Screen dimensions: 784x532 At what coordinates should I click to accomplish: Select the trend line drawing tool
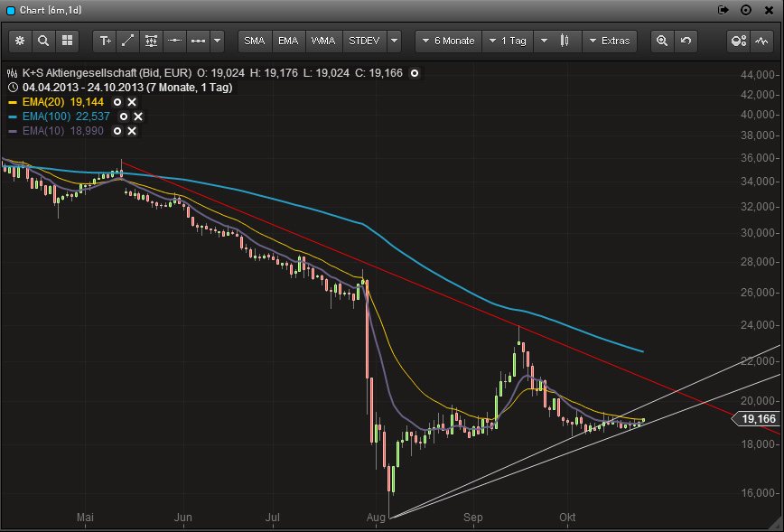pos(128,41)
